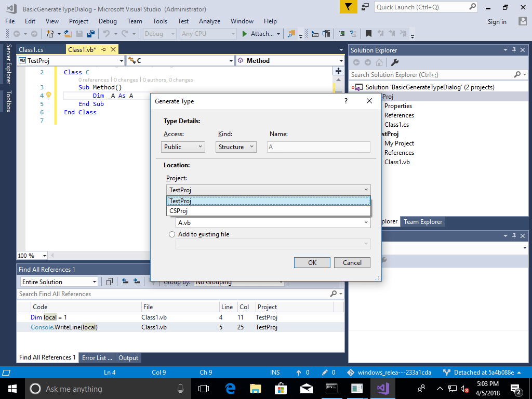Viewport: 532px width, 399px height.
Task: Click the Microsoft Edge taskbar icon
Action: (x=230, y=389)
